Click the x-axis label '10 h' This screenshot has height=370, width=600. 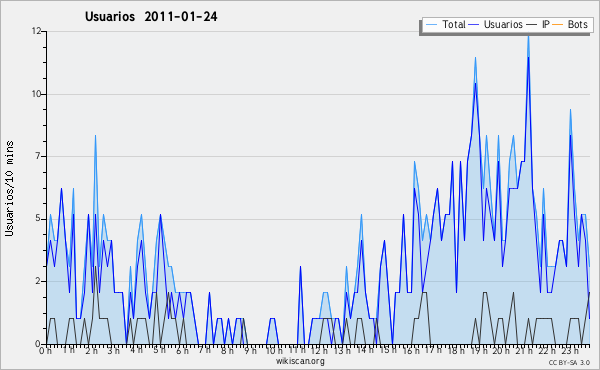click(x=274, y=350)
